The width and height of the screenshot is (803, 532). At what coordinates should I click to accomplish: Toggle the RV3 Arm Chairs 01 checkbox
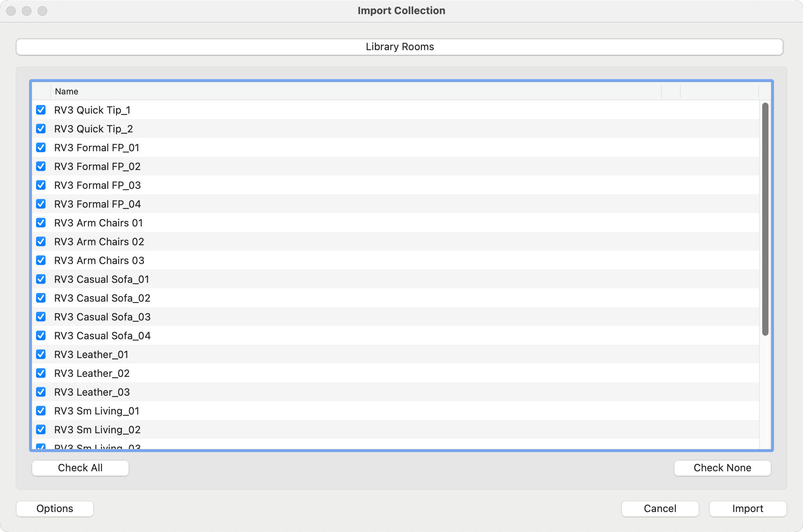pyautogui.click(x=41, y=223)
